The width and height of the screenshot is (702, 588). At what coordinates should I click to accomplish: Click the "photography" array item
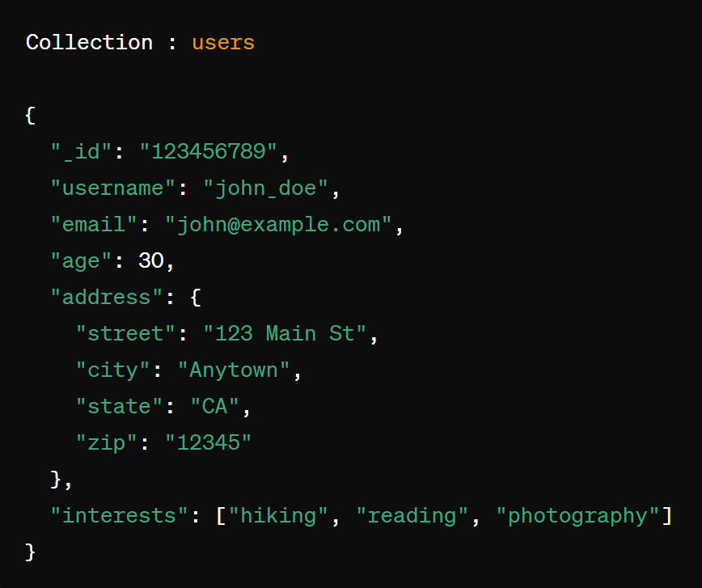coord(577,516)
